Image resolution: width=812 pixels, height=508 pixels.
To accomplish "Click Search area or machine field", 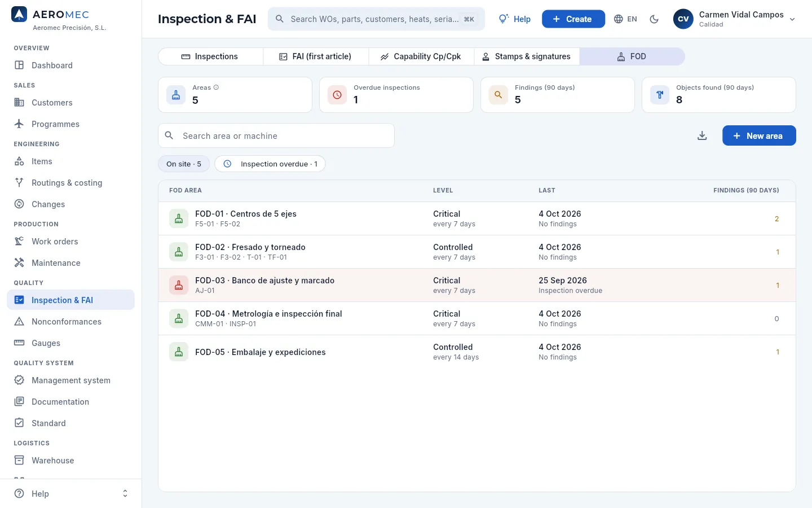I will [276, 135].
